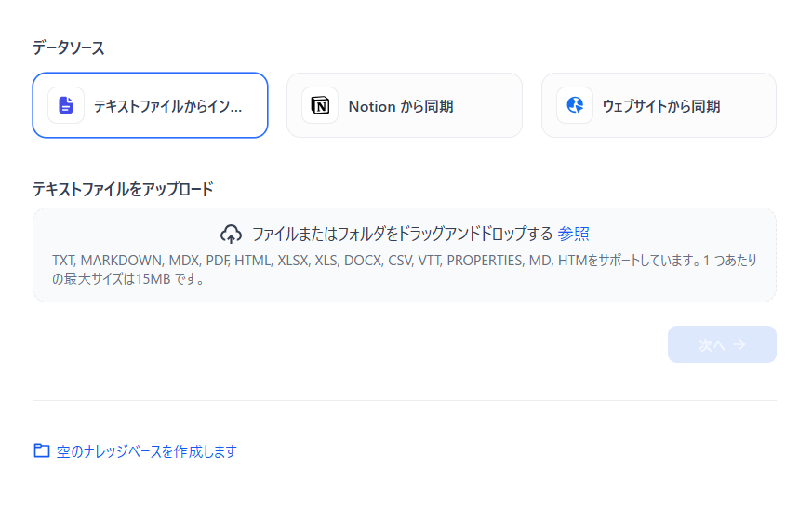Click the 次へ button
Screen dimensions: 812x524
point(722,344)
